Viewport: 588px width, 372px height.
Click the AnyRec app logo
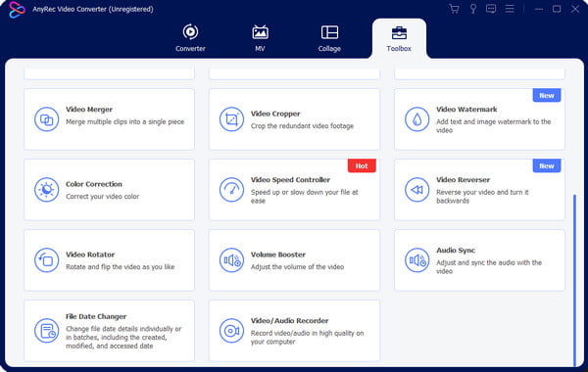(17, 10)
